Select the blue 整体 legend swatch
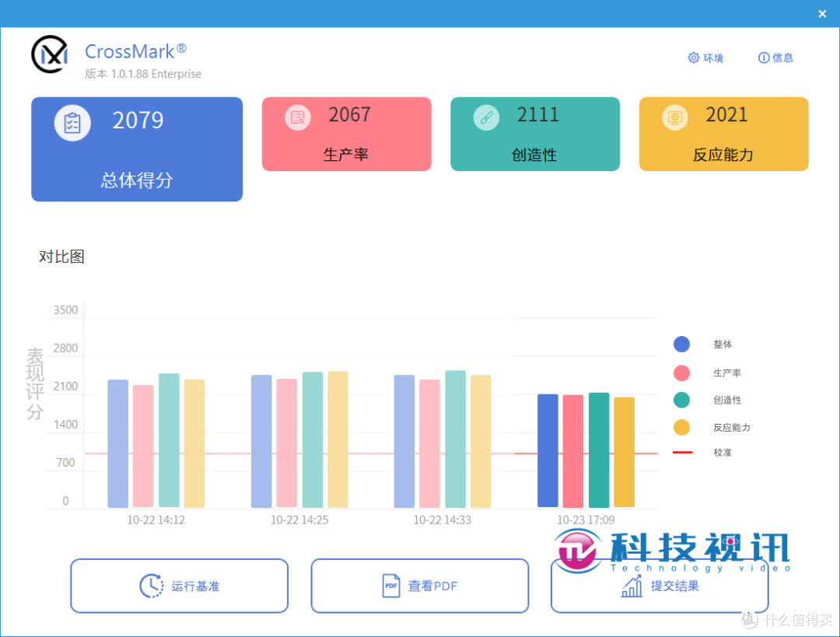 (x=681, y=345)
